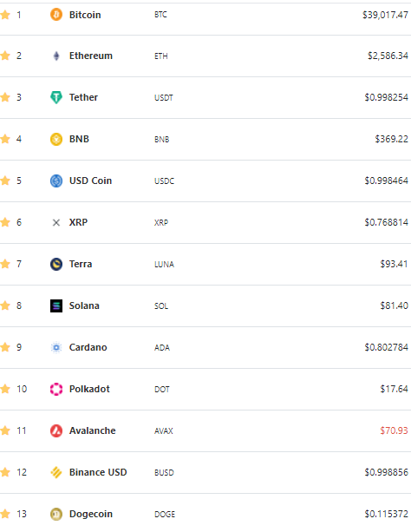Click the blue USD Coin logo
The image size is (411, 532).
[56, 181]
